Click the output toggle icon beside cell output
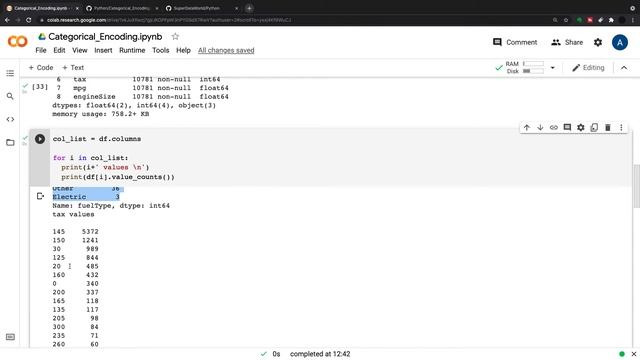The width and height of the screenshot is (640, 360). click(40, 196)
